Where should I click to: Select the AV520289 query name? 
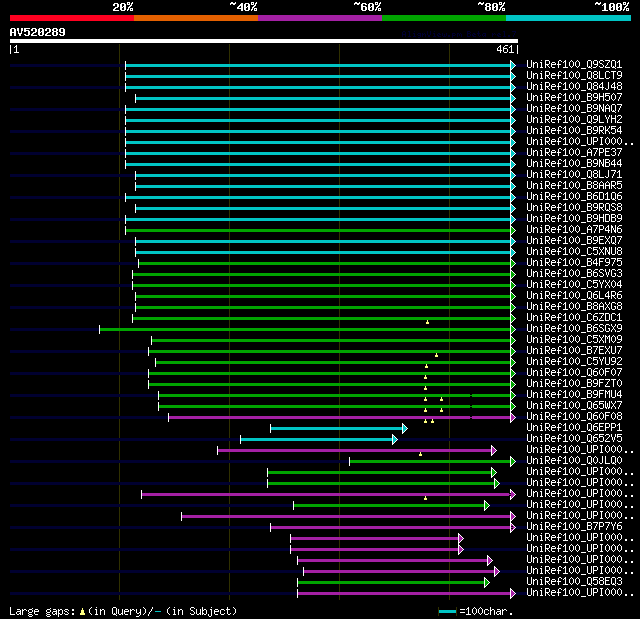pyautogui.click(x=38, y=32)
